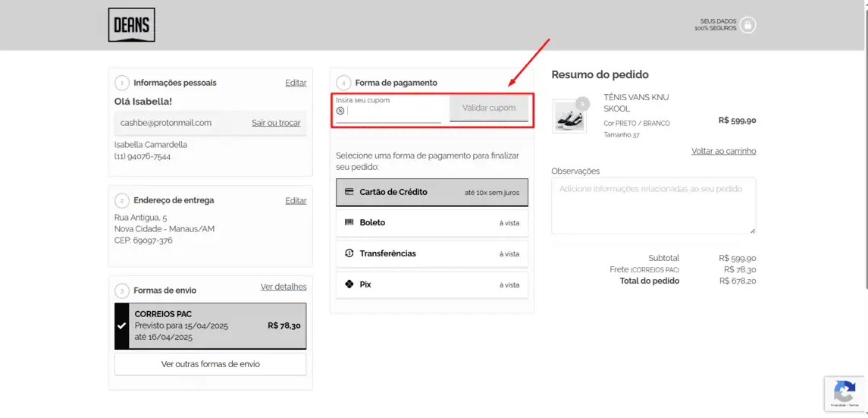868x418 pixels.
Task: Open Ver detalhes shipping link
Action: (x=284, y=287)
